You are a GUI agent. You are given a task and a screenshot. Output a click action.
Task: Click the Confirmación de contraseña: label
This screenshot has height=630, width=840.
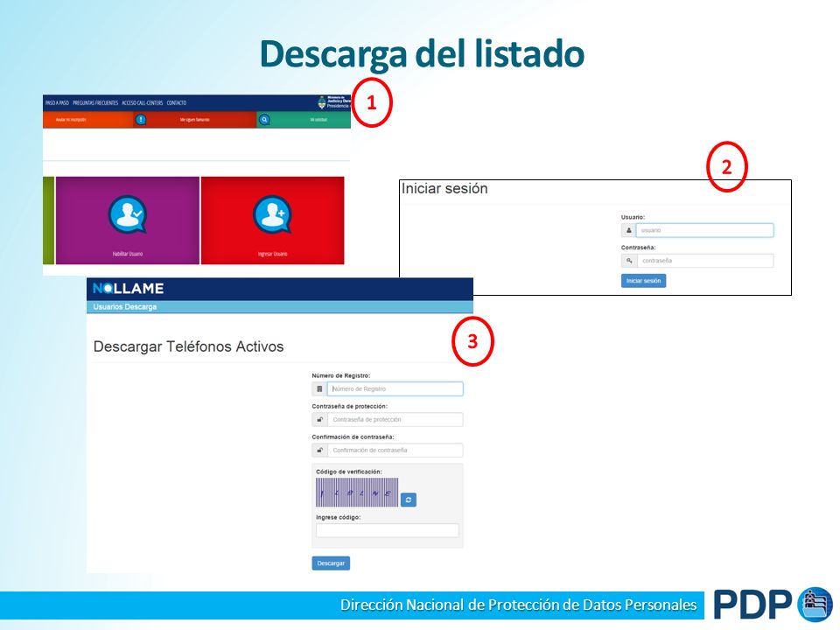tap(353, 437)
